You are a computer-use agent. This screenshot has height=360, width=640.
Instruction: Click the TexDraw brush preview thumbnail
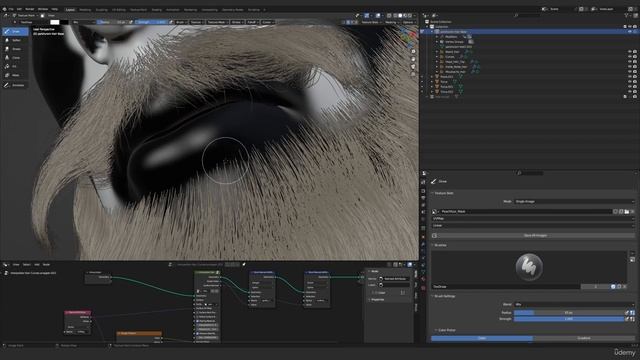point(529,267)
